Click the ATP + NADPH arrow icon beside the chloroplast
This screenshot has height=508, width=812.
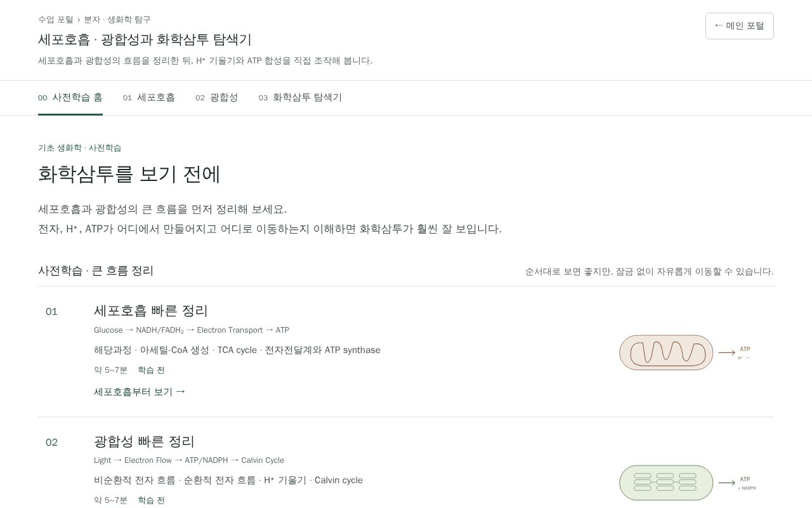click(737, 483)
